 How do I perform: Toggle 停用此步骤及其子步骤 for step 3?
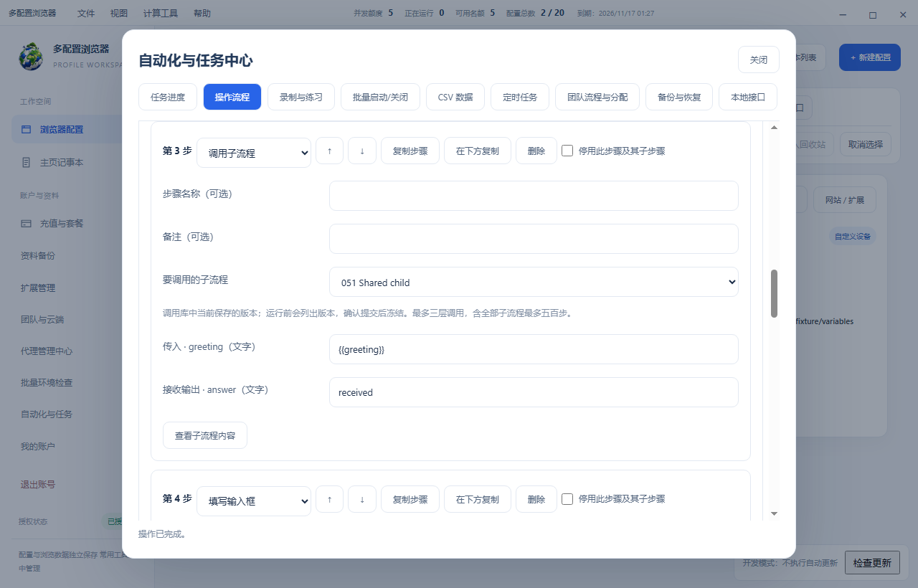tap(567, 151)
